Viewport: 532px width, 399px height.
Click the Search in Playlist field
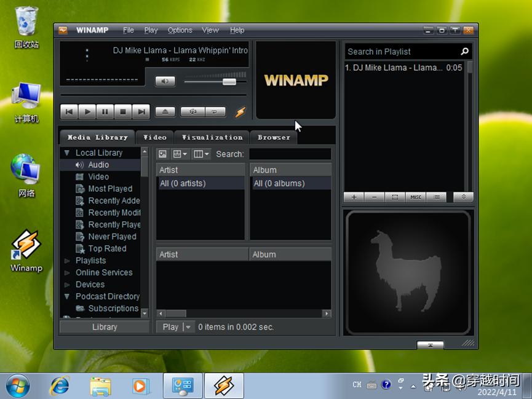tap(402, 52)
